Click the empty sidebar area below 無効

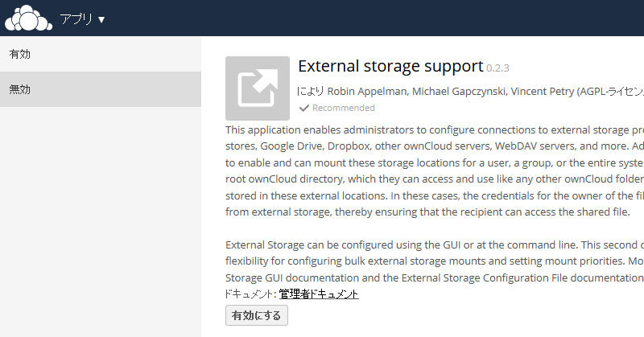point(101,222)
